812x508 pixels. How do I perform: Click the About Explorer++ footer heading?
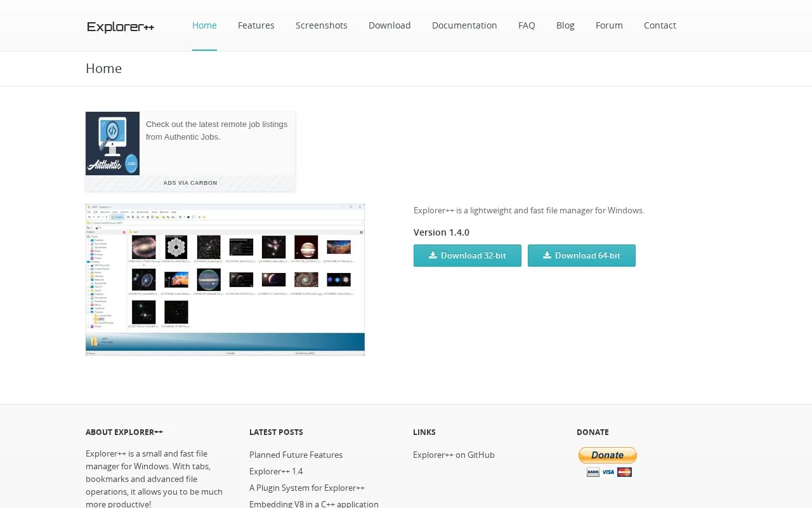124,432
